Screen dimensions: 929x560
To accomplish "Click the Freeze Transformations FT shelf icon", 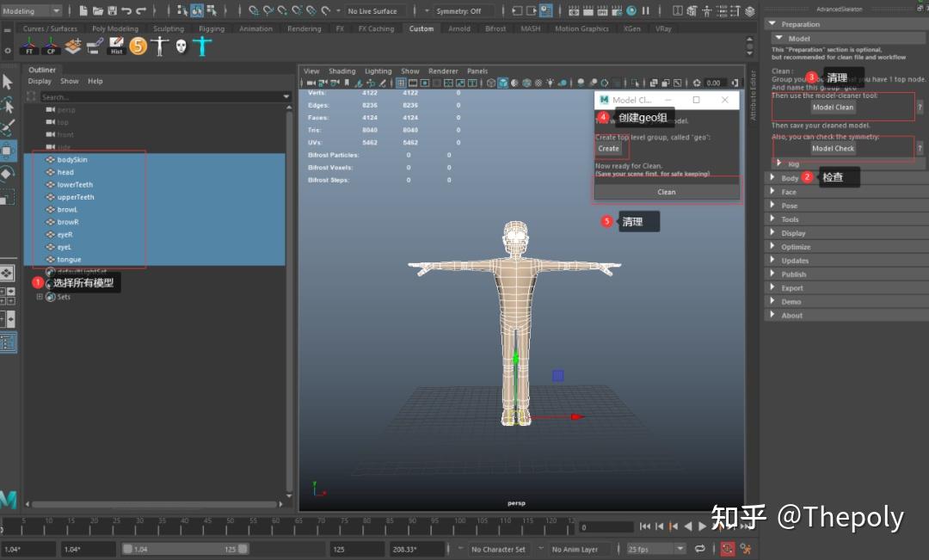I will (x=29, y=46).
